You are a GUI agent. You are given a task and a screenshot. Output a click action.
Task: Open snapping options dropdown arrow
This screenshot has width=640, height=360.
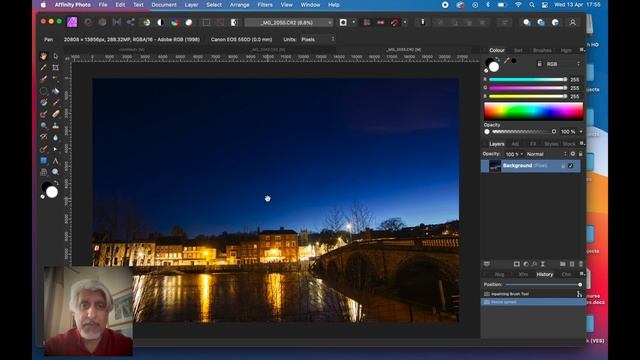(x=405, y=22)
